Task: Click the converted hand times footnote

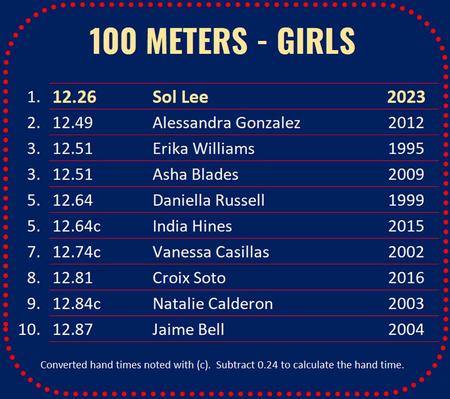Action: coord(222,365)
